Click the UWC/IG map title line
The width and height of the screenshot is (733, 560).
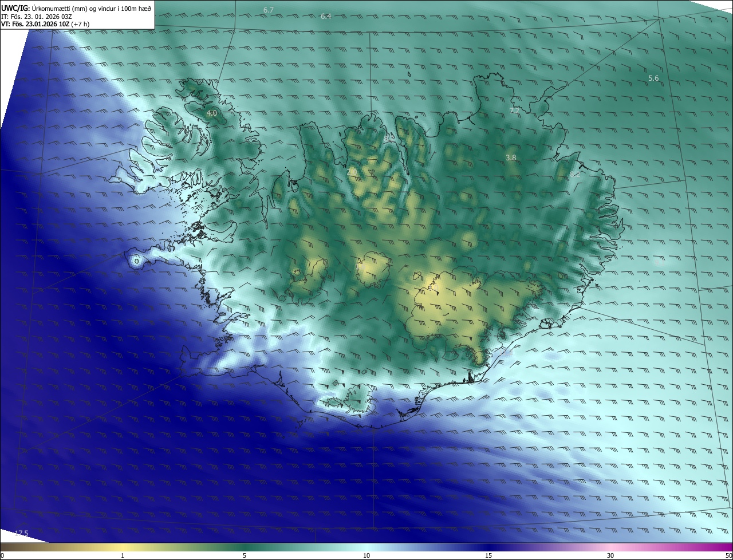tap(76, 8)
